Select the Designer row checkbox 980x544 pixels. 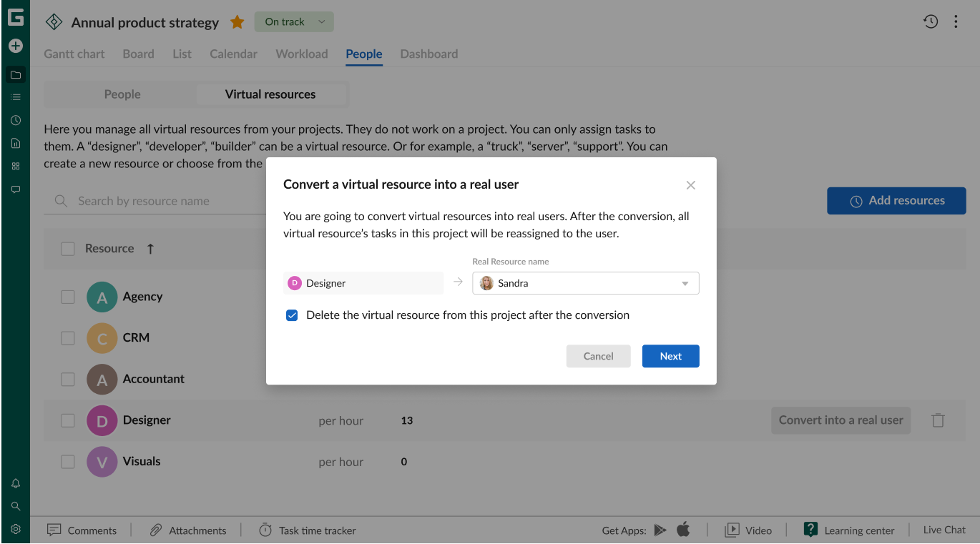pos(67,420)
